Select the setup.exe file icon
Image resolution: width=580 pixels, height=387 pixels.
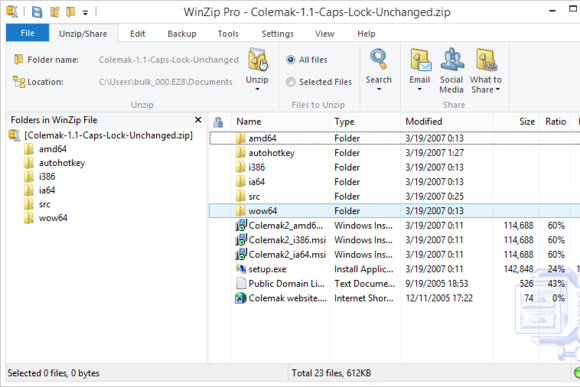click(x=241, y=269)
